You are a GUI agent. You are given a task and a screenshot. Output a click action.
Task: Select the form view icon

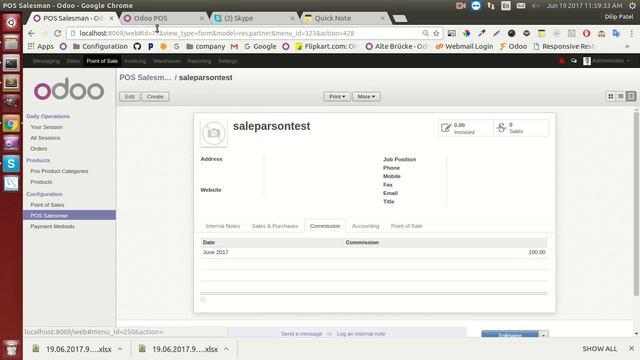coord(631,96)
